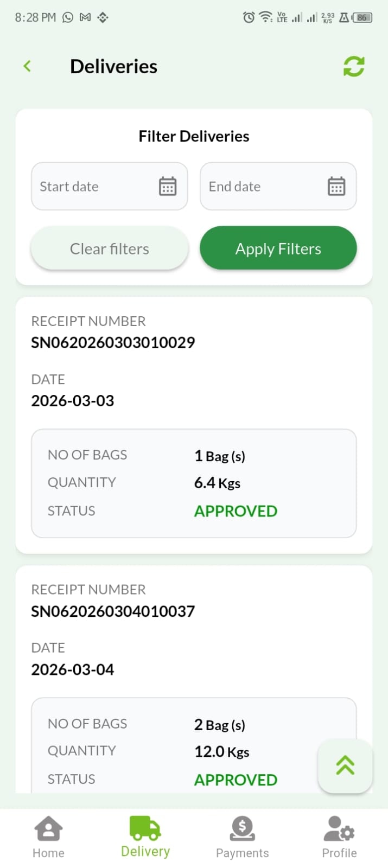Open the Start date calendar icon
The image size is (388, 868).
click(168, 186)
